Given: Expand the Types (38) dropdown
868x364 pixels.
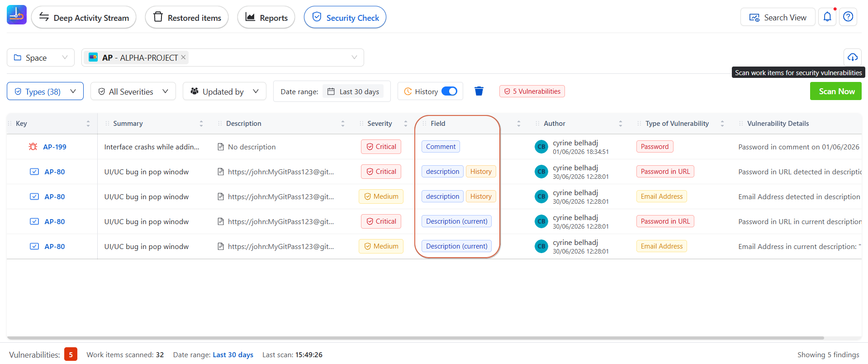Looking at the screenshot, I should tap(45, 91).
